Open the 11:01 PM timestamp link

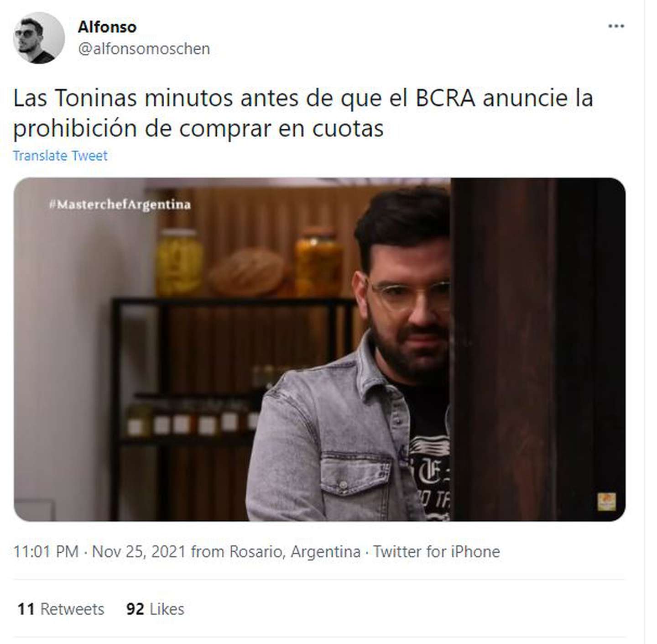tap(46, 551)
